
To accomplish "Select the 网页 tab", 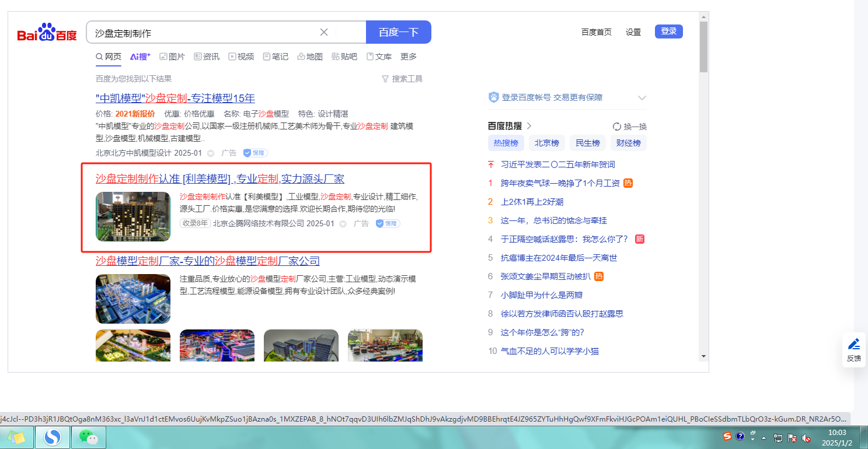I will coord(109,57).
